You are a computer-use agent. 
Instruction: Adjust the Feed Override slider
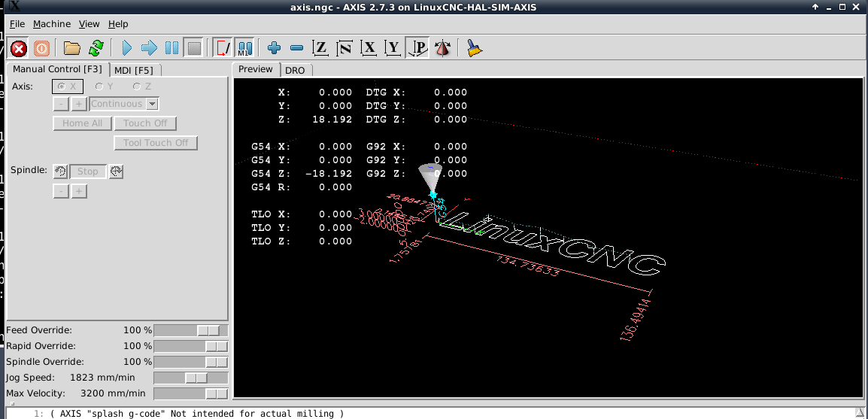click(190, 330)
